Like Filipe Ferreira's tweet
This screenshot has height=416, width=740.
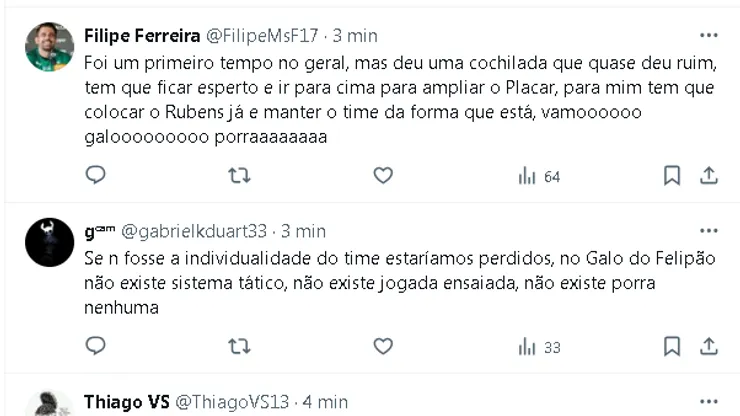(383, 176)
